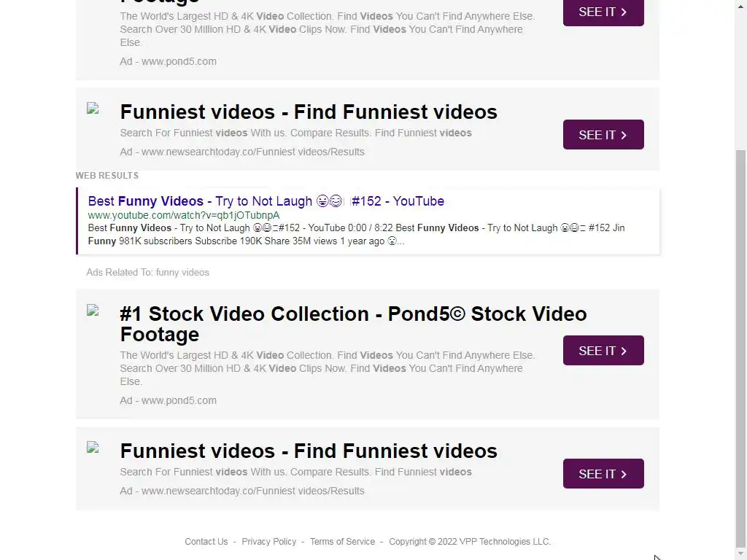747x560 pixels.
Task: Click broken image icon beside bottom Funniest videos ad
Action: click(x=93, y=448)
